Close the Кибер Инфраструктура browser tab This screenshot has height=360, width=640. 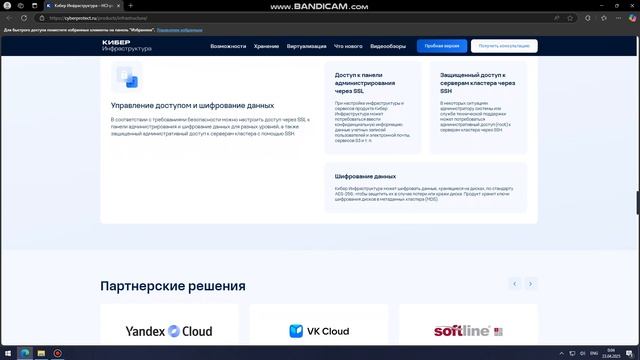pos(118,6)
